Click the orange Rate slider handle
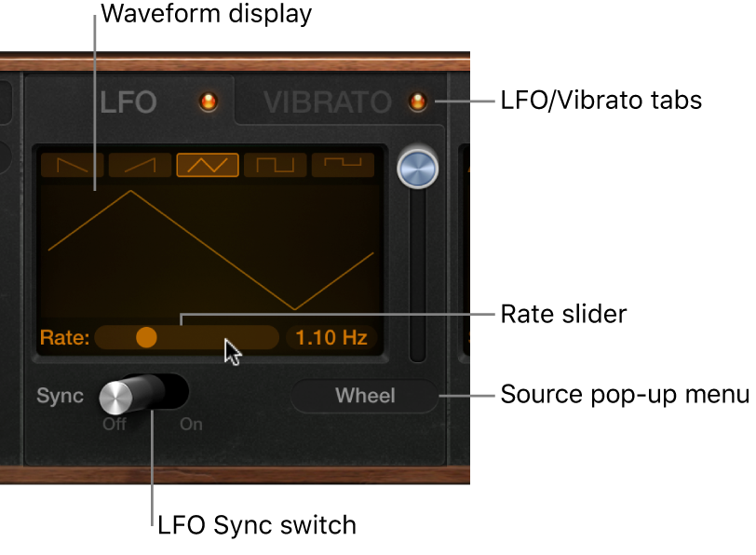 coord(146,337)
